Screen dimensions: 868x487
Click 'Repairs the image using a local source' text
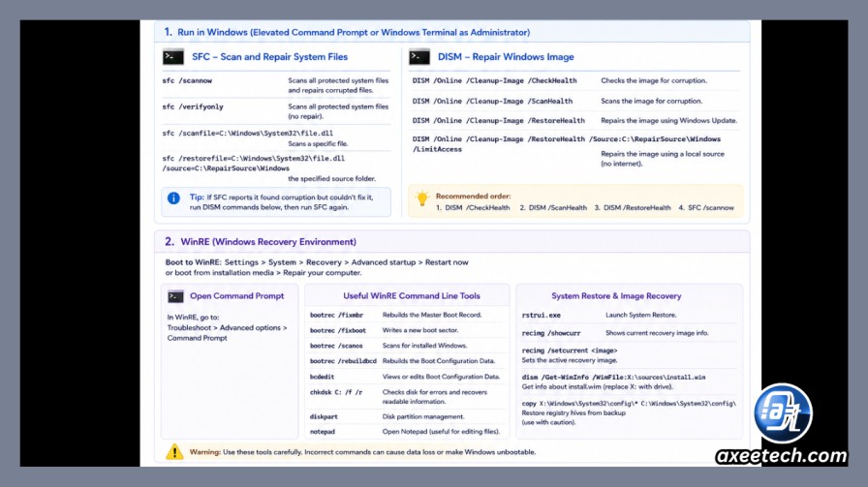pyautogui.click(x=663, y=154)
